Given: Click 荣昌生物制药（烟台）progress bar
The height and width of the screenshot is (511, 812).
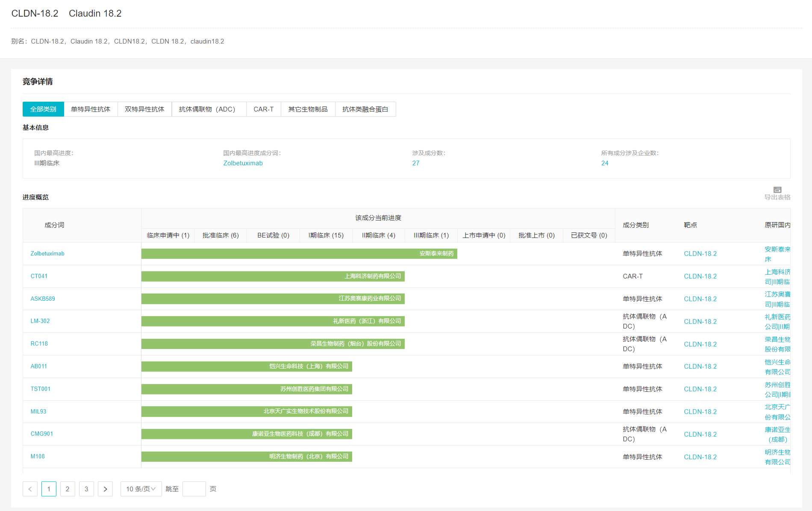Looking at the screenshot, I should [273, 344].
